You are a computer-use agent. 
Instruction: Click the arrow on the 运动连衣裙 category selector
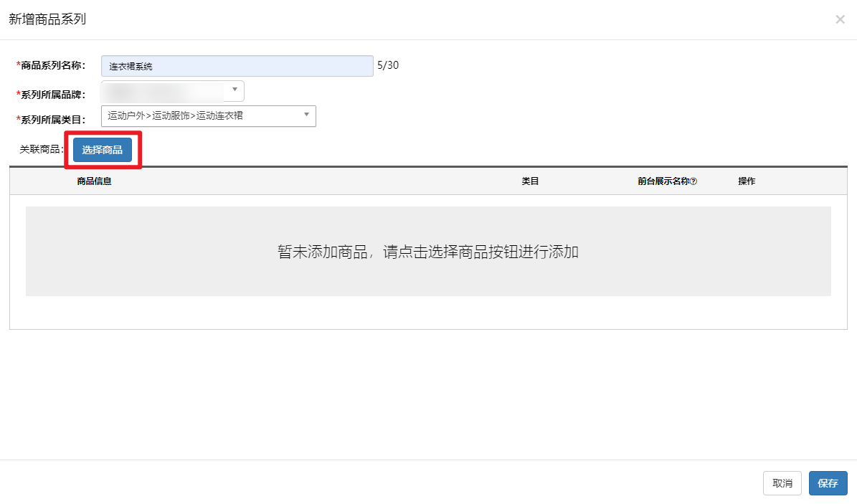(x=306, y=115)
